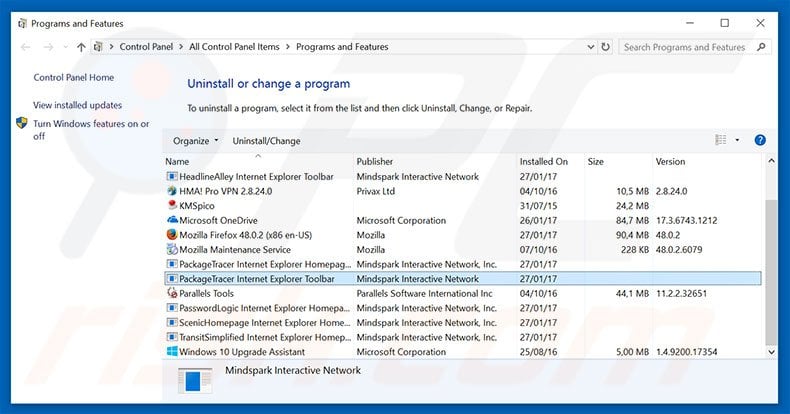Open View installed updates link
Image resolution: width=790 pixels, height=414 pixels.
(78, 105)
